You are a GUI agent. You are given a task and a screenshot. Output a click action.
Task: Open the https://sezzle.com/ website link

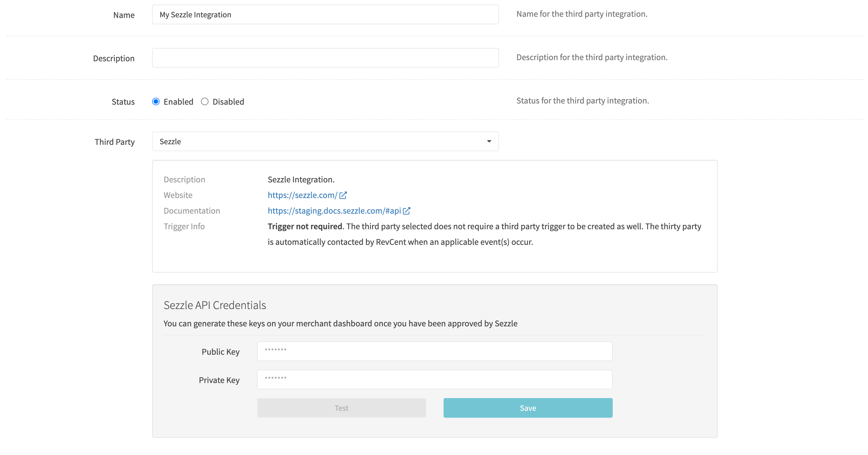click(x=302, y=195)
